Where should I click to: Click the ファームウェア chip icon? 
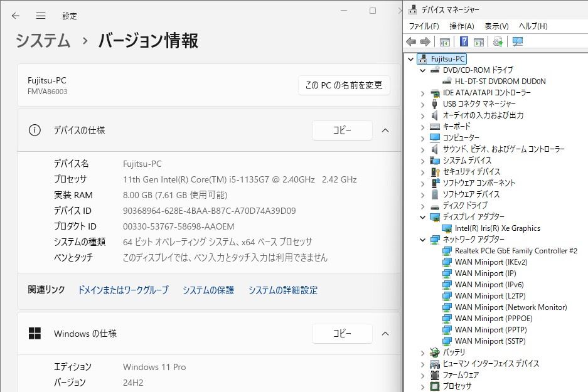pos(435,375)
